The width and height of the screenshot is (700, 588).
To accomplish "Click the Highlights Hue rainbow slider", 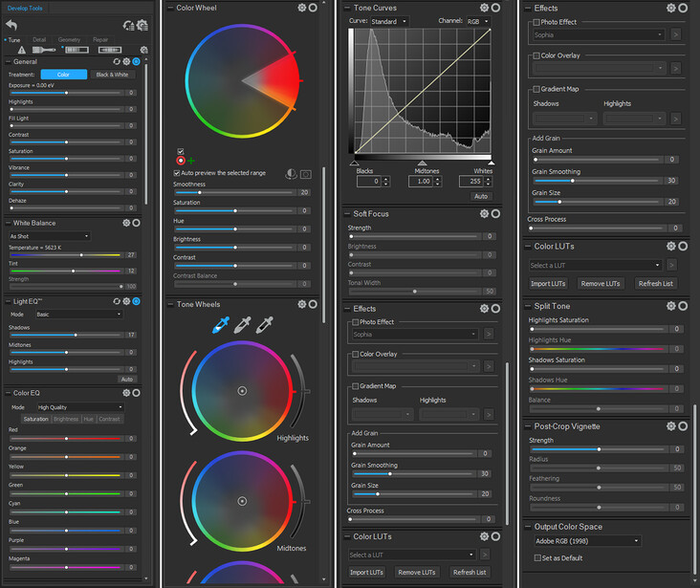I will [x=598, y=349].
